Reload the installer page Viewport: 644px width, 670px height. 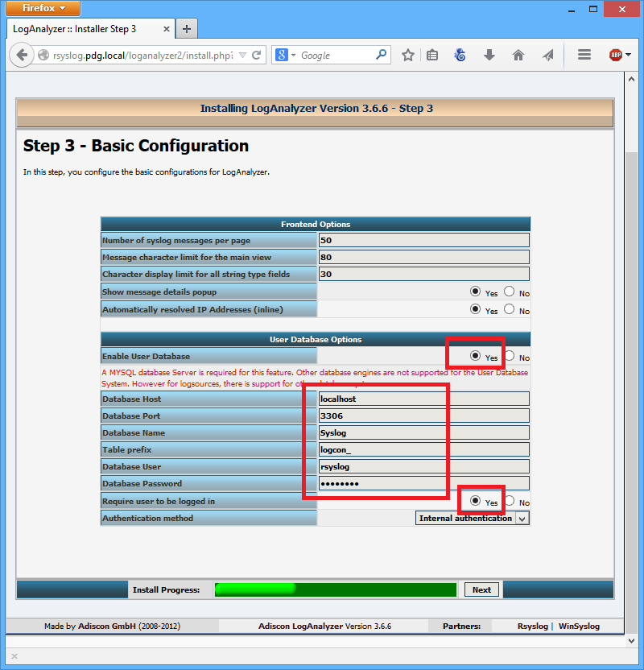257,56
